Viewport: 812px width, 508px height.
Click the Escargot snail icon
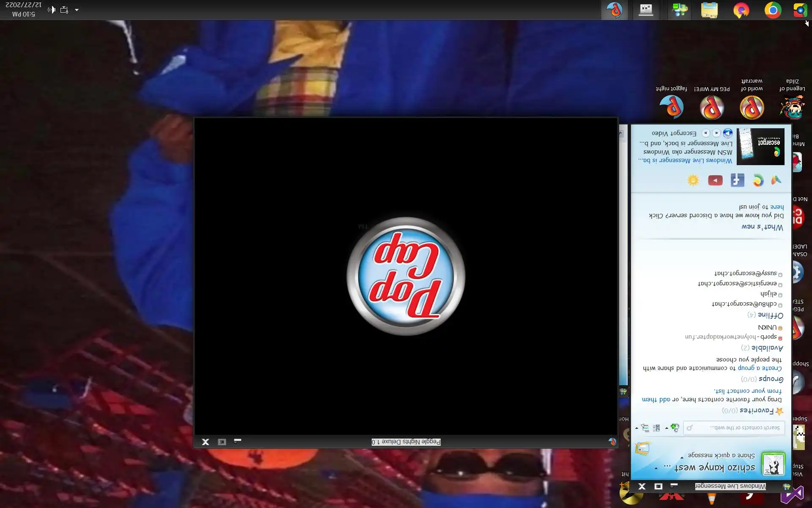pos(758,181)
